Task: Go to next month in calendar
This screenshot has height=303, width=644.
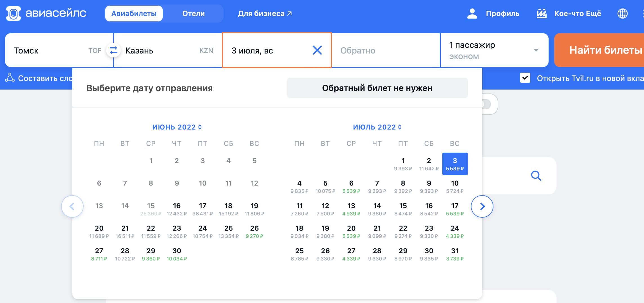Action: 482,206
